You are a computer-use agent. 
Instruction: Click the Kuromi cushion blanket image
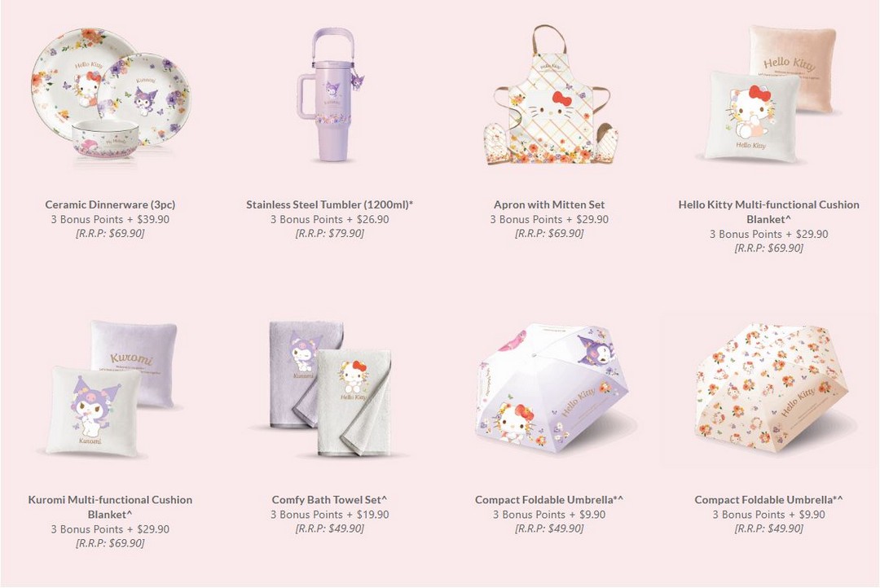[112, 388]
